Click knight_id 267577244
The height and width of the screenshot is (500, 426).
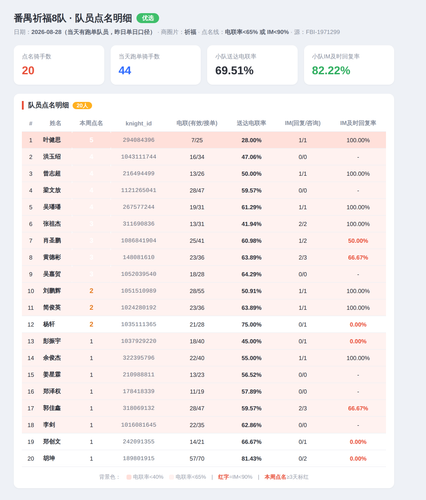coord(139,207)
